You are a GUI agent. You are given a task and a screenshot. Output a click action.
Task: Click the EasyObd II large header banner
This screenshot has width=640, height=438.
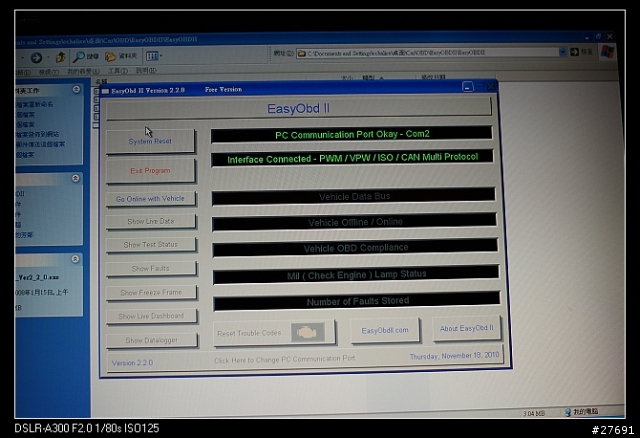(298, 109)
